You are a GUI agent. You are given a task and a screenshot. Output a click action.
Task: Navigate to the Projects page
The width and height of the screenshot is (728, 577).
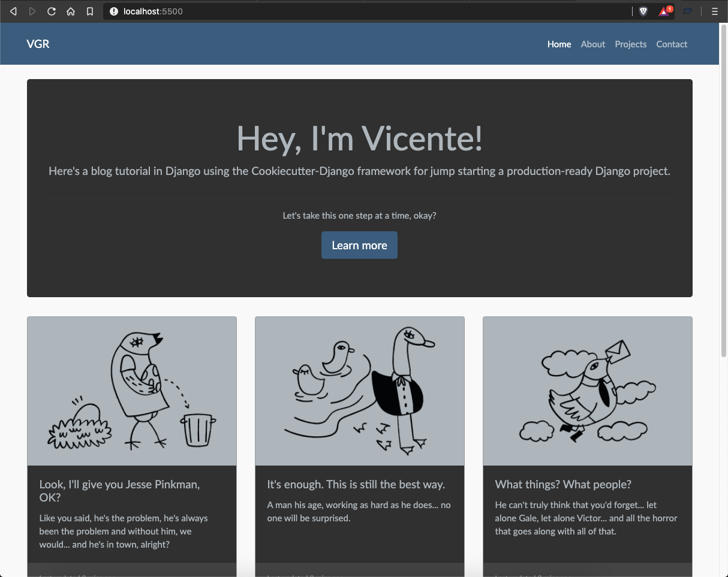pyautogui.click(x=630, y=44)
